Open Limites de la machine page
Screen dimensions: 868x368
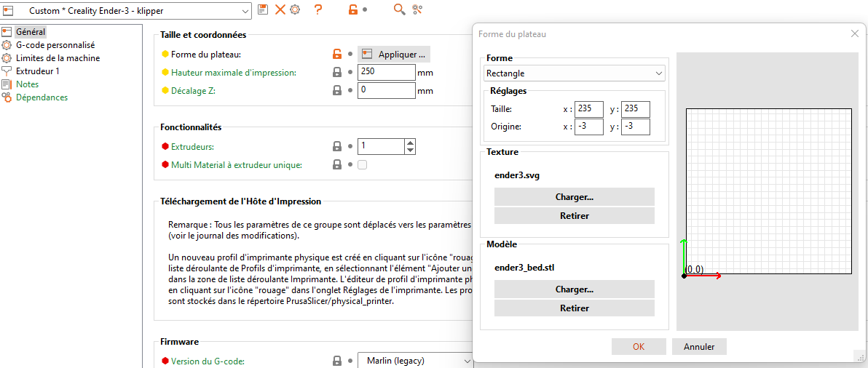tap(58, 57)
